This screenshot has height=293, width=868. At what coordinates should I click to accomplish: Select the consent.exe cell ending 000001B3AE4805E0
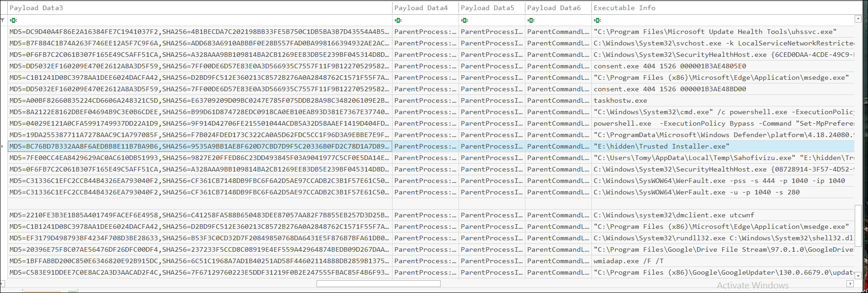(723, 66)
